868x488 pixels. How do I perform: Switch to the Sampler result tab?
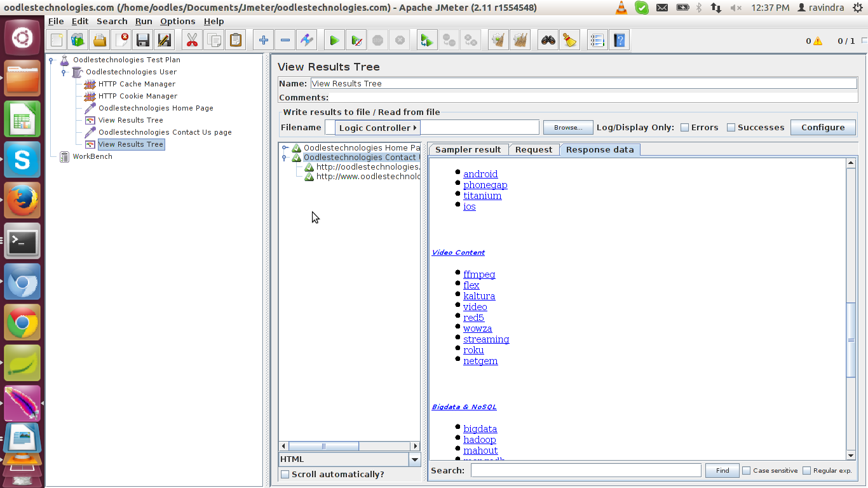[468, 149]
